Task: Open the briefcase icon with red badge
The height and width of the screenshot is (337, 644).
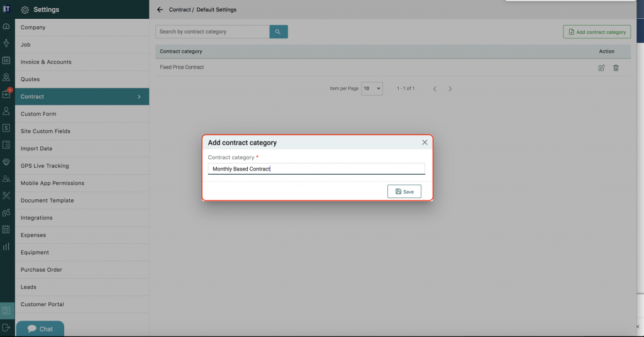Action: [6, 94]
